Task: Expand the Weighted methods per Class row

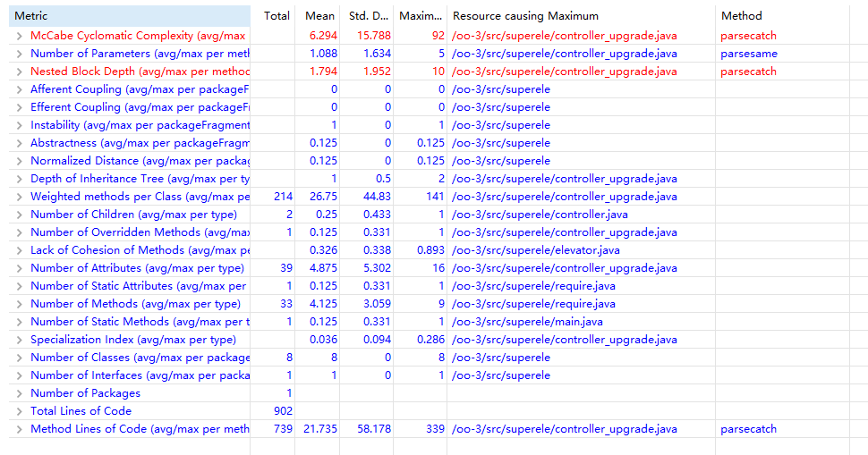Action: coord(20,197)
